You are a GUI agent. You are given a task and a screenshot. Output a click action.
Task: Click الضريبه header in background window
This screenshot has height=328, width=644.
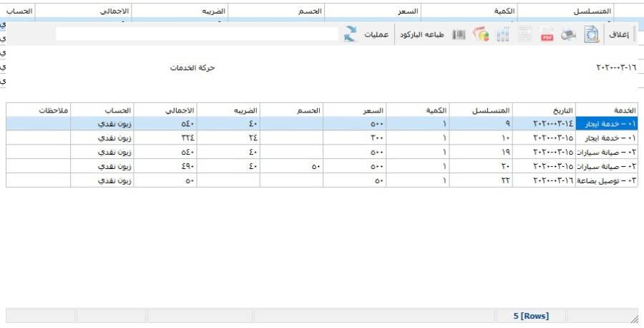[x=180, y=11]
